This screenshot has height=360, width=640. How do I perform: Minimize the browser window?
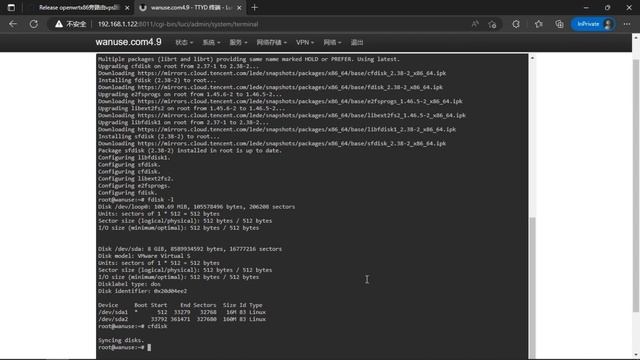coord(586,7)
